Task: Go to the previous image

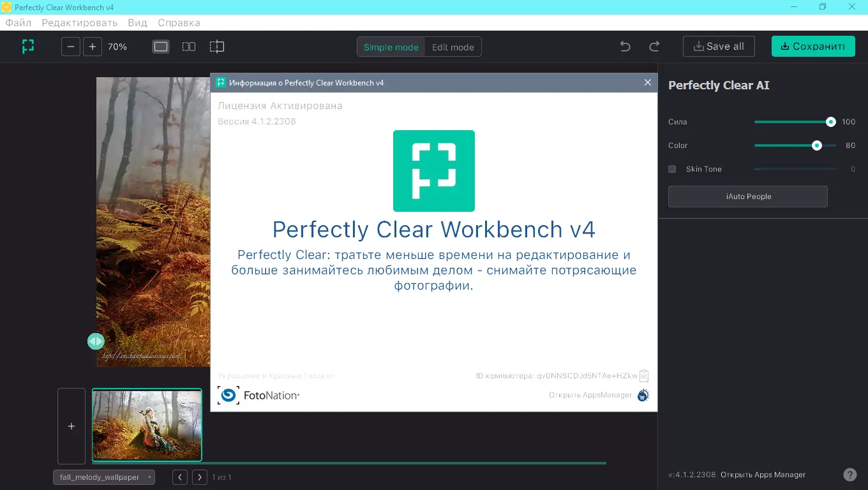Action: [x=180, y=477]
